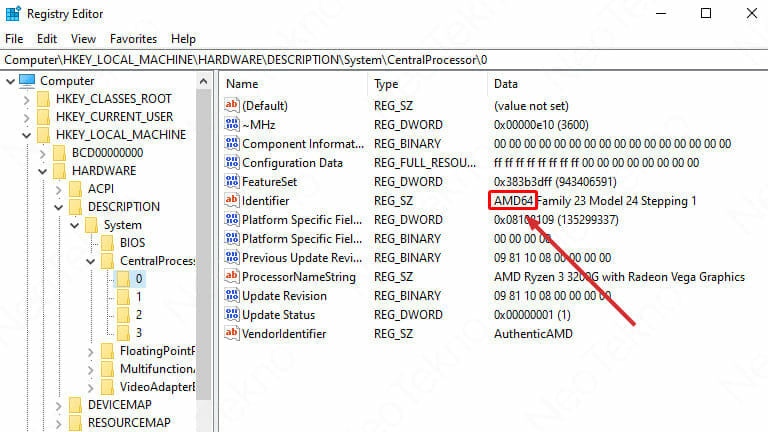This screenshot has width=768, height=432.
Task: Click the FeatureSet DWORD icon
Action: [x=232, y=181]
